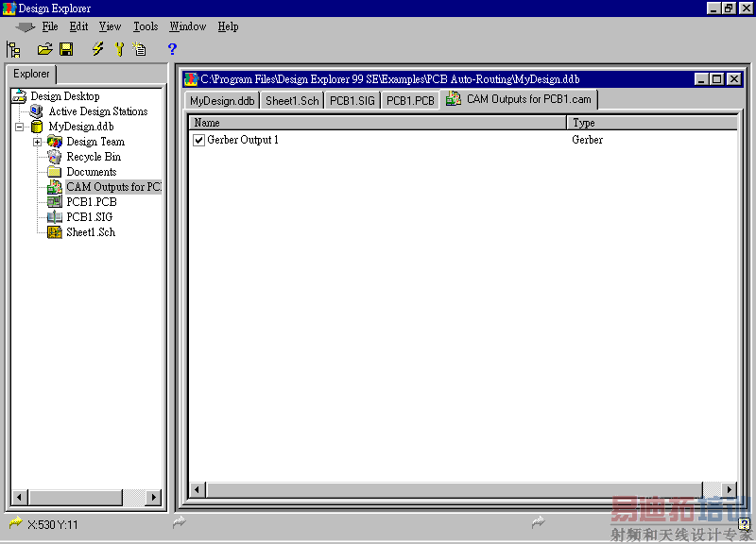Select Sheet1.Sch tree item
The height and width of the screenshot is (544, 756).
(91, 232)
